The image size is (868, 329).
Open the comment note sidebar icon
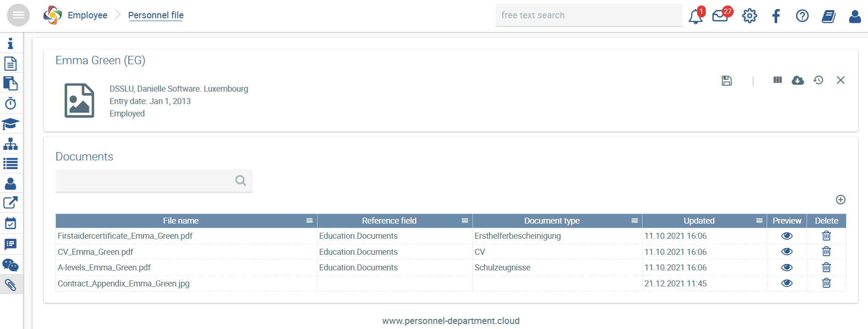pos(11,244)
